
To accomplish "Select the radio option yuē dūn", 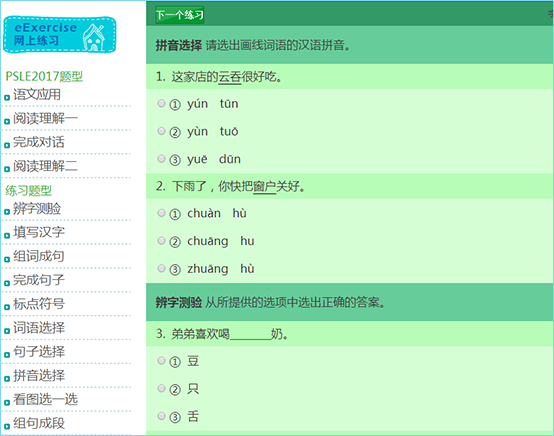I will click(x=161, y=159).
